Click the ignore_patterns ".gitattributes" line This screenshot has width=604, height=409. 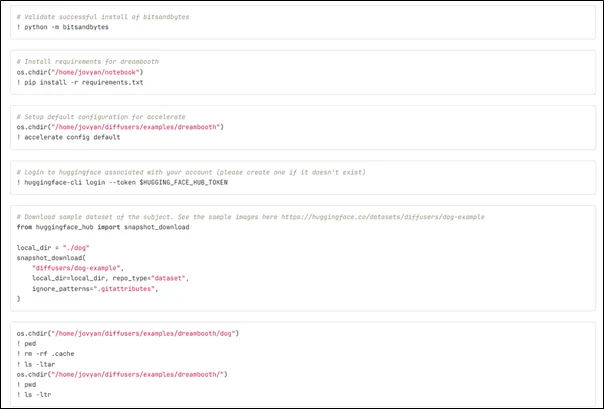point(92,288)
